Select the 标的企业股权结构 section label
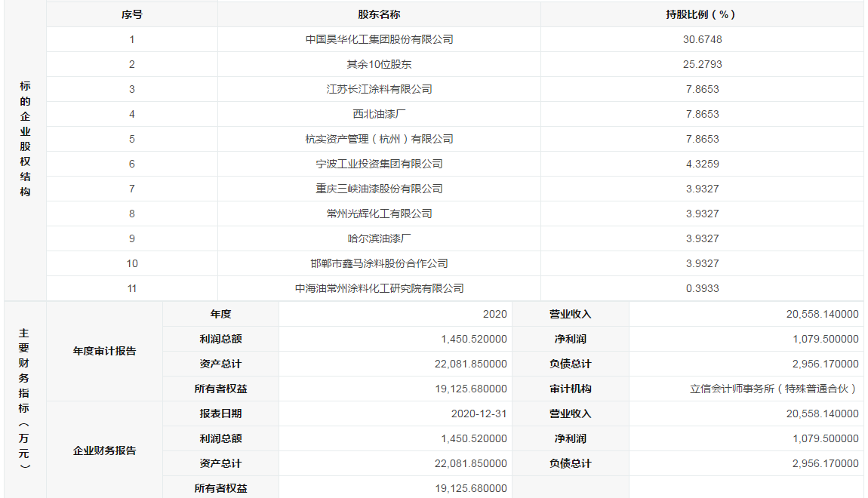 click(25, 139)
